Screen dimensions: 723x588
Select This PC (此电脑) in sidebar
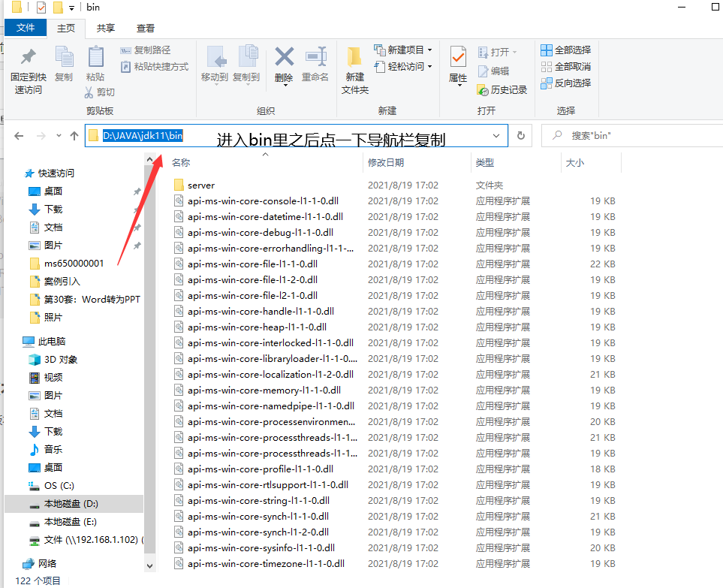coord(44,342)
